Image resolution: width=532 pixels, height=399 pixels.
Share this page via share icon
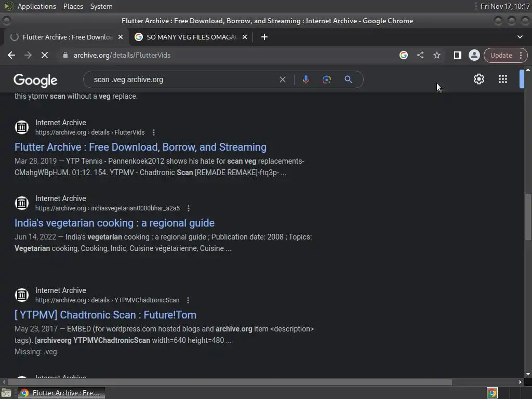420,55
